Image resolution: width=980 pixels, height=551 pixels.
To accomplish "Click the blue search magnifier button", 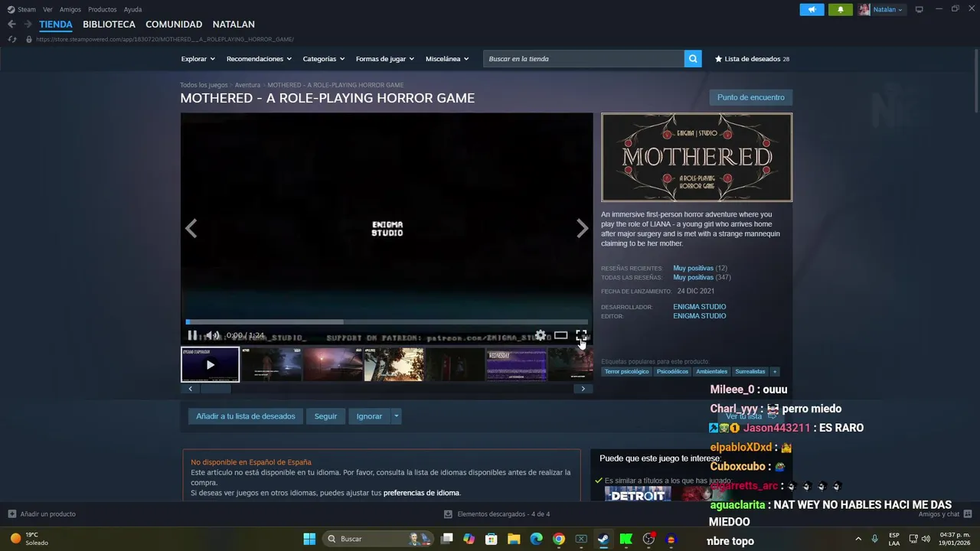I will (693, 59).
